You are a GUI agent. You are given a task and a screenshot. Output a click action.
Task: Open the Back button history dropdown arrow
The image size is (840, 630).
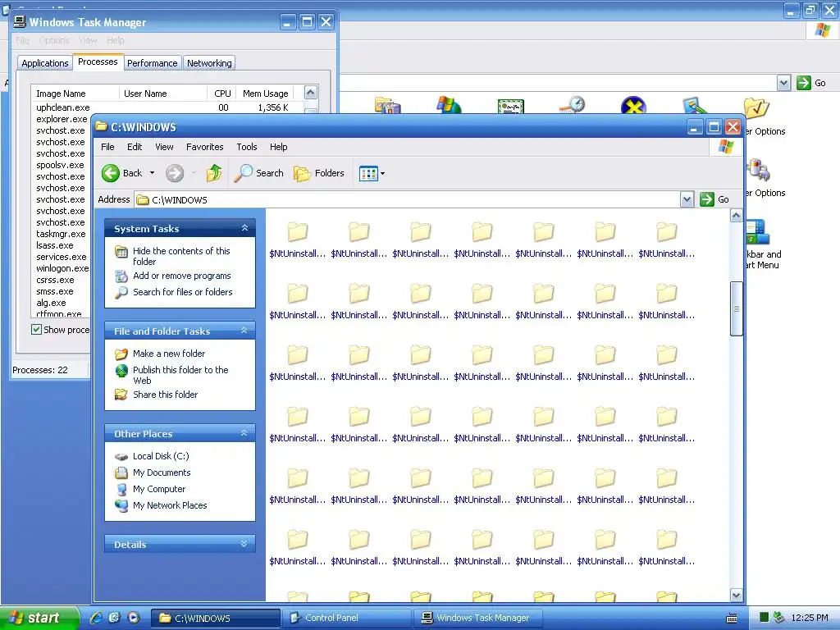pyautogui.click(x=152, y=173)
